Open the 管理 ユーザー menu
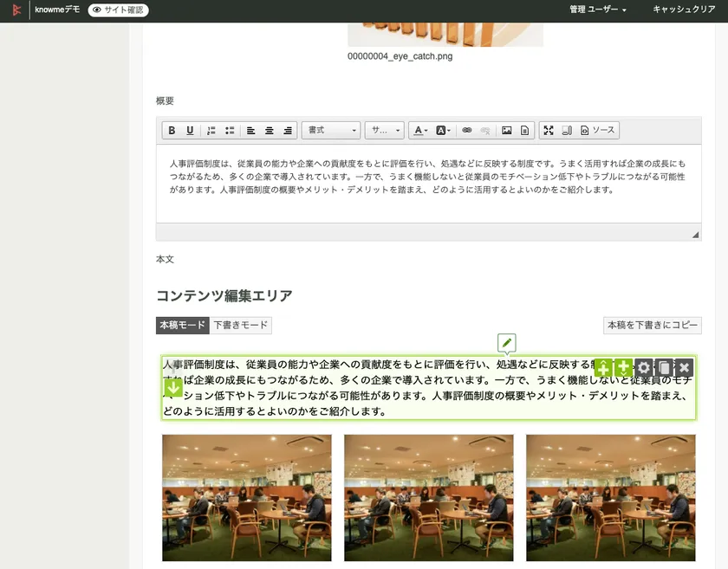 click(x=597, y=10)
